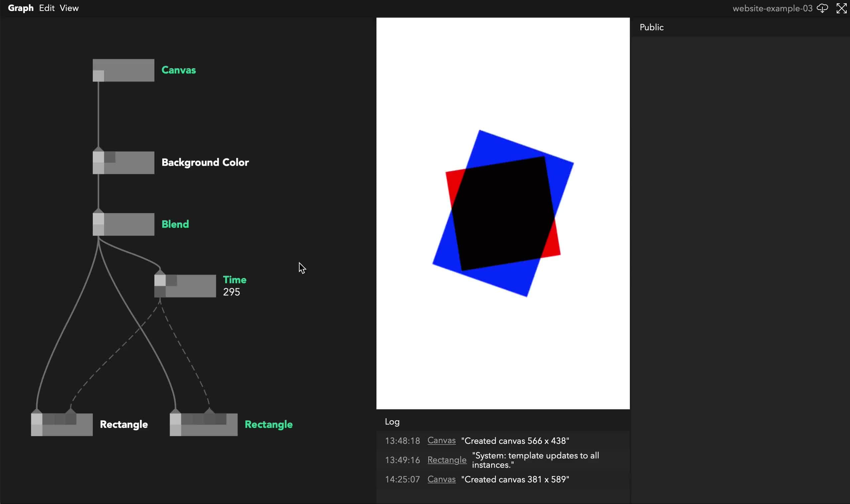Open the Edit menu
The image size is (850, 504).
pos(47,8)
